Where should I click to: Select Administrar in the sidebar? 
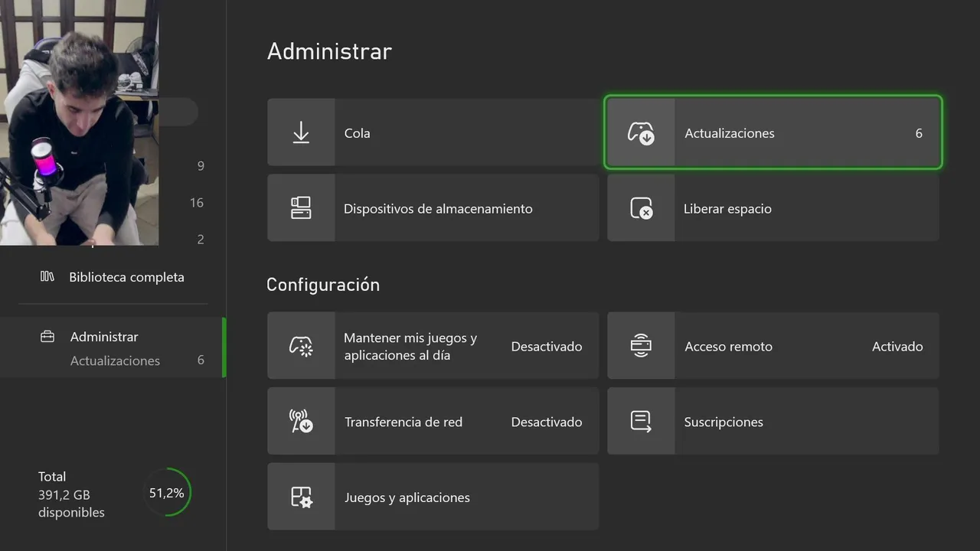coord(104,337)
